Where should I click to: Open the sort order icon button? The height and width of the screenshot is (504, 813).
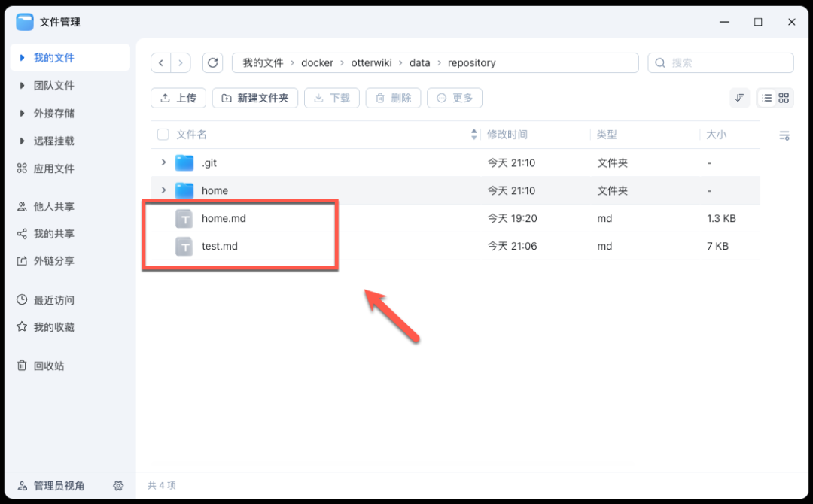(x=739, y=98)
